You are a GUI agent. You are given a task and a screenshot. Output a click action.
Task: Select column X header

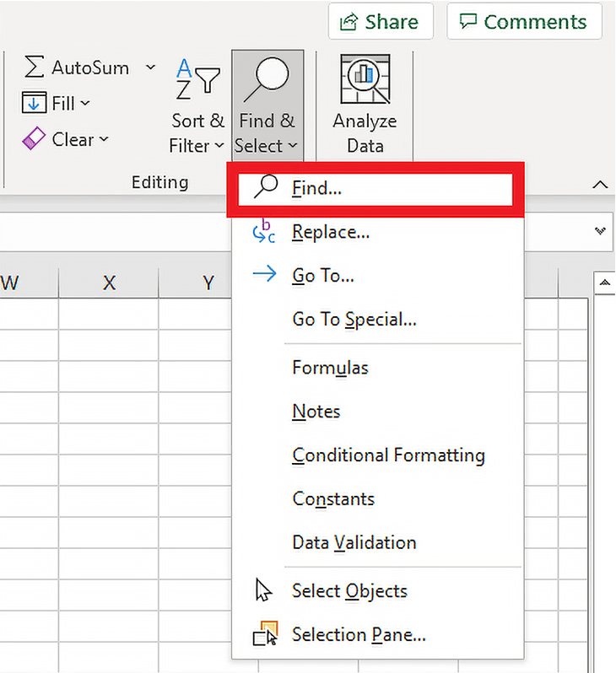tap(109, 283)
